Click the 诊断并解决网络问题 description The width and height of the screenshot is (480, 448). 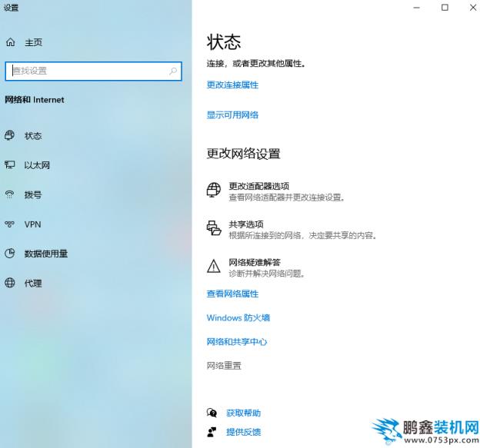click(267, 274)
